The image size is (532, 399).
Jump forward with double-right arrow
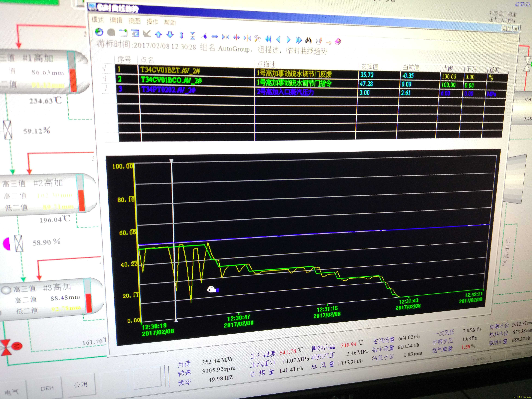tap(298, 40)
